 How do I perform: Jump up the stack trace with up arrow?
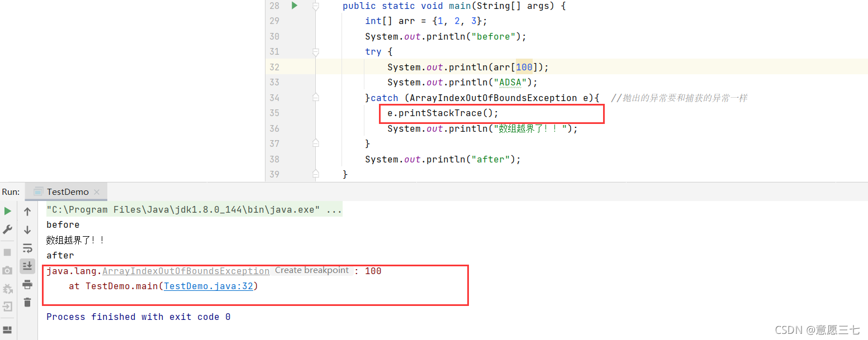(x=27, y=212)
